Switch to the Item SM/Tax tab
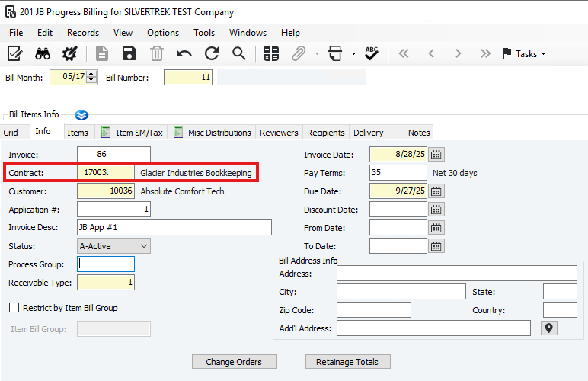This screenshot has width=588, height=381. 133,133
